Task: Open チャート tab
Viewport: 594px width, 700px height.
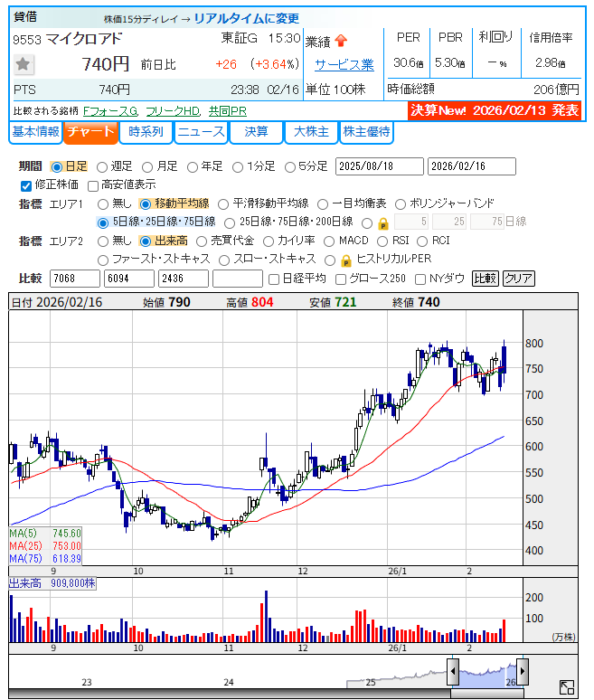Action: 91,132
